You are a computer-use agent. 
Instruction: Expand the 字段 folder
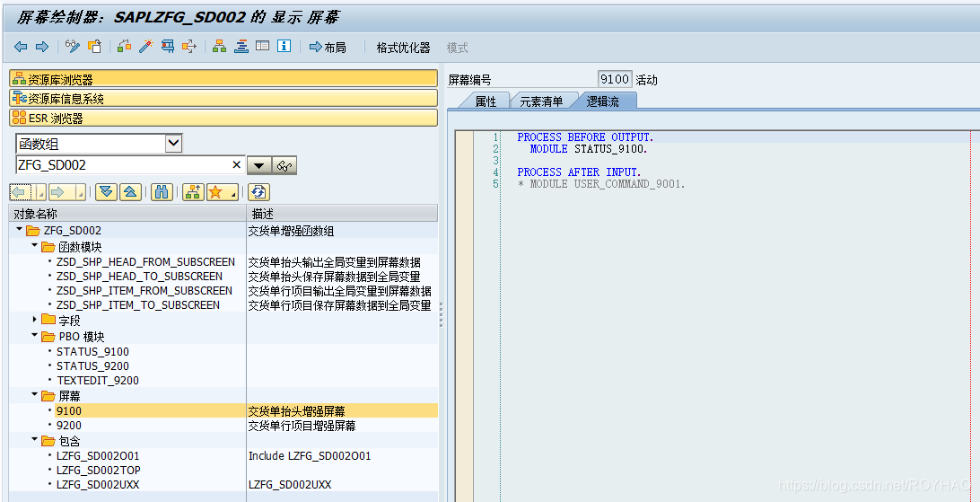pyautogui.click(x=34, y=320)
